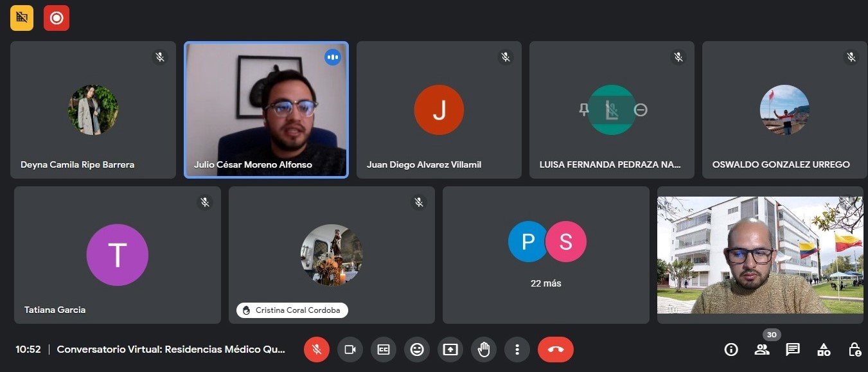The image size is (868, 372).
Task: Click the name 'Julio César Moreno Alfonso'
Action: coord(253,164)
